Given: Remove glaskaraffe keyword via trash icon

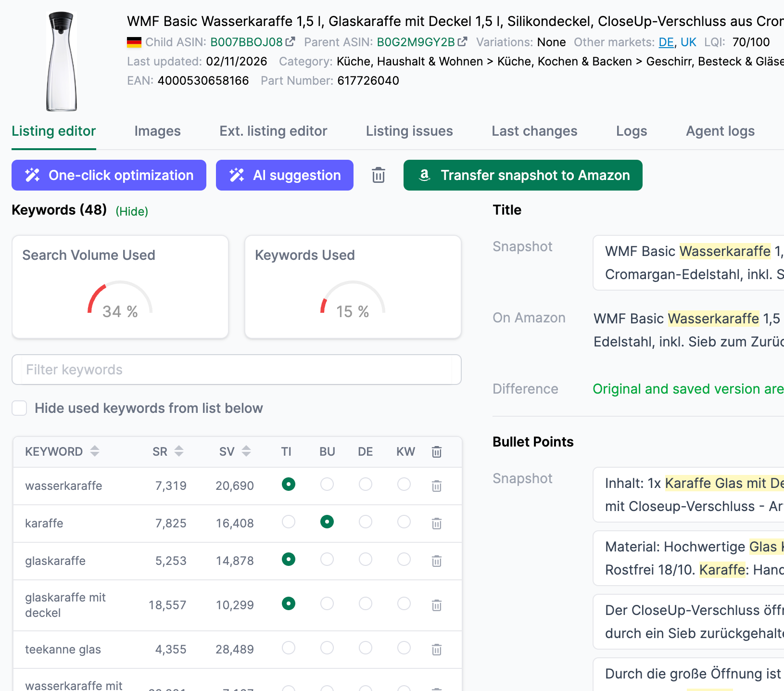Looking at the screenshot, I should [x=437, y=561].
